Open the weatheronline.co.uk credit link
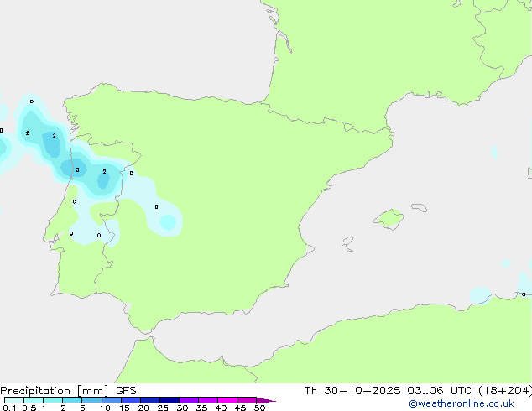 pos(462,403)
